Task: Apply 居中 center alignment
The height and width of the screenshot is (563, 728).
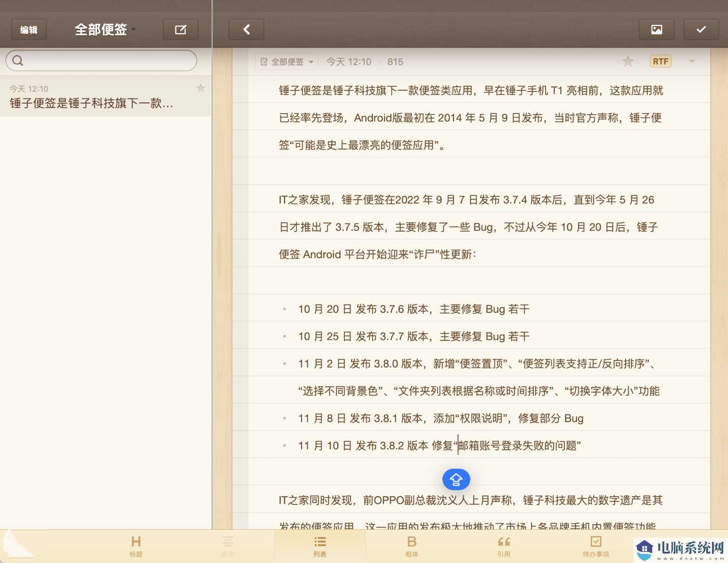Action: (228, 546)
